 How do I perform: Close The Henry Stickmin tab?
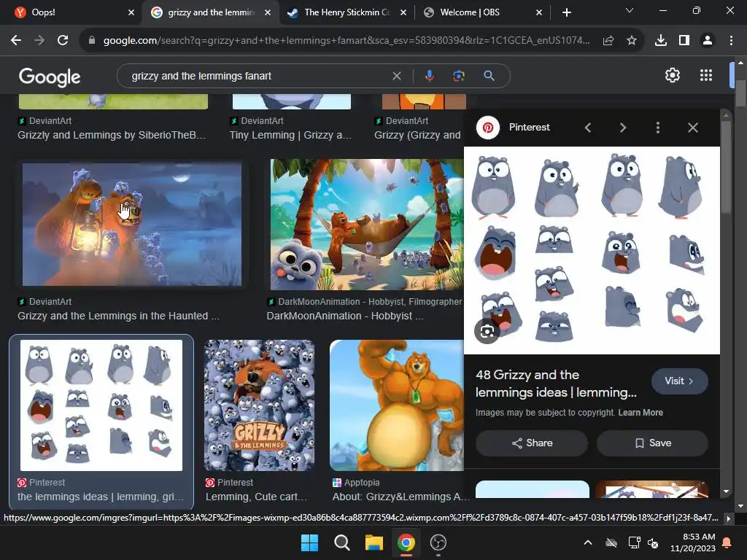(403, 12)
